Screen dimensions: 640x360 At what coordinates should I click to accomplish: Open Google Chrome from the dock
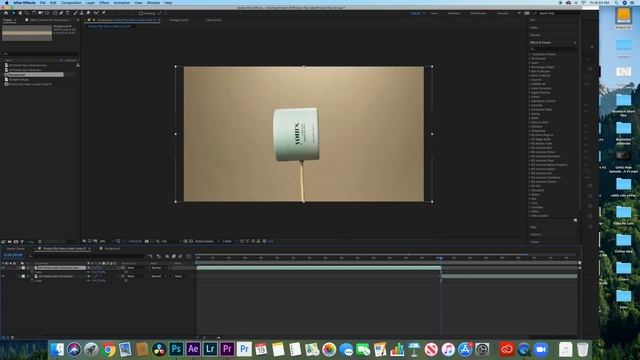point(109,349)
